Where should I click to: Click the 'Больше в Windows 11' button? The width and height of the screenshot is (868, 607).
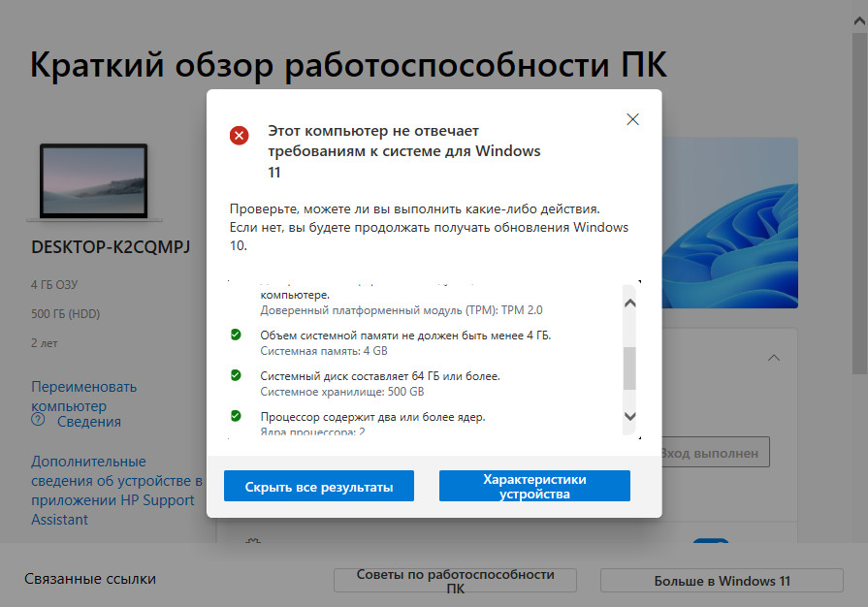722,581
